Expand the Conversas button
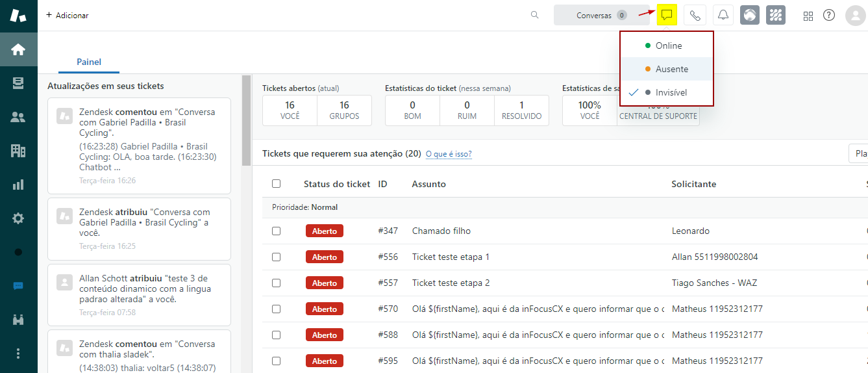Image resolution: width=868 pixels, height=373 pixels. 601,16
